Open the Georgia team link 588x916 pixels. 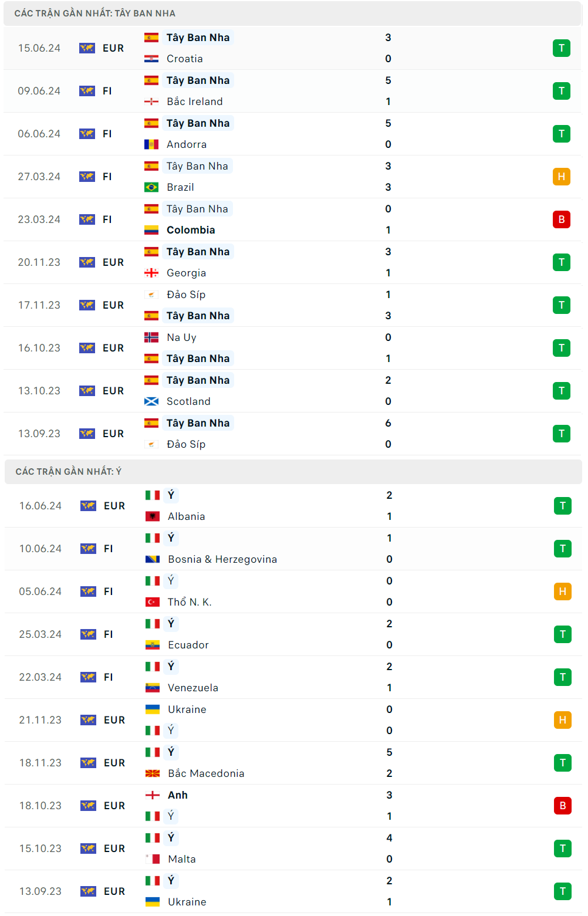coord(186,273)
